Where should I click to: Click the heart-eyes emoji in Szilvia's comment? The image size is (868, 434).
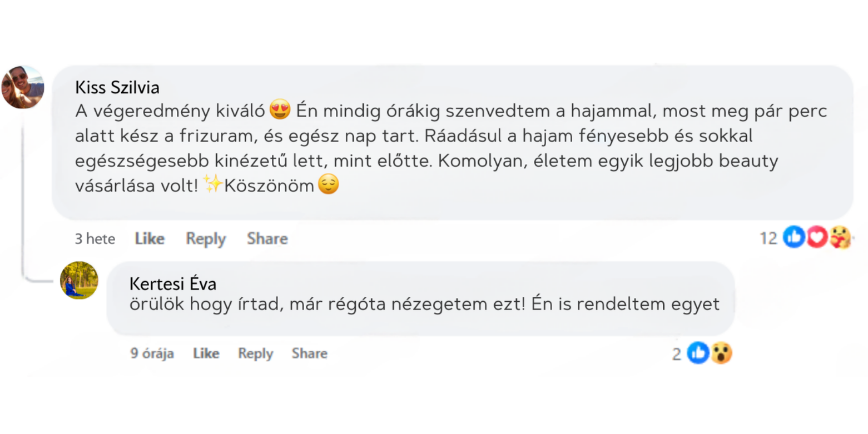coord(280,111)
